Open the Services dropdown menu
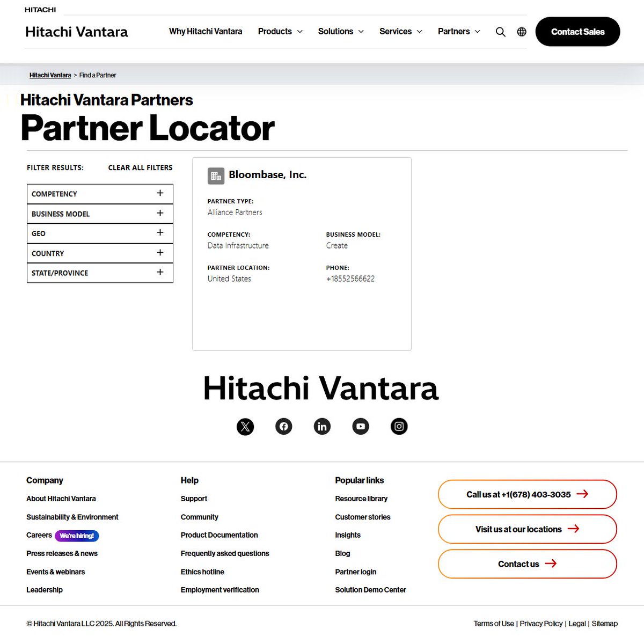The height and width of the screenshot is (644, 644). (401, 32)
